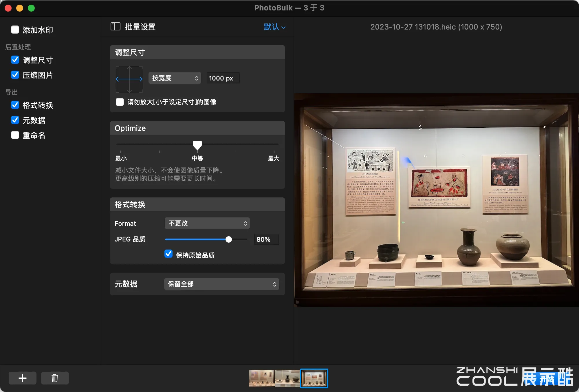Click the 中等 slider label
579x392 pixels.
(x=197, y=158)
